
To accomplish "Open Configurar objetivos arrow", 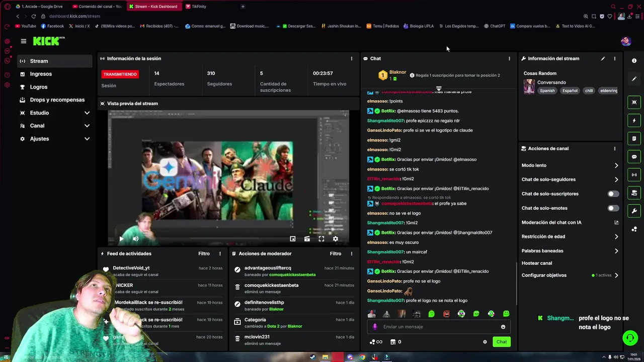I will pyautogui.click(x=616, y=275).
